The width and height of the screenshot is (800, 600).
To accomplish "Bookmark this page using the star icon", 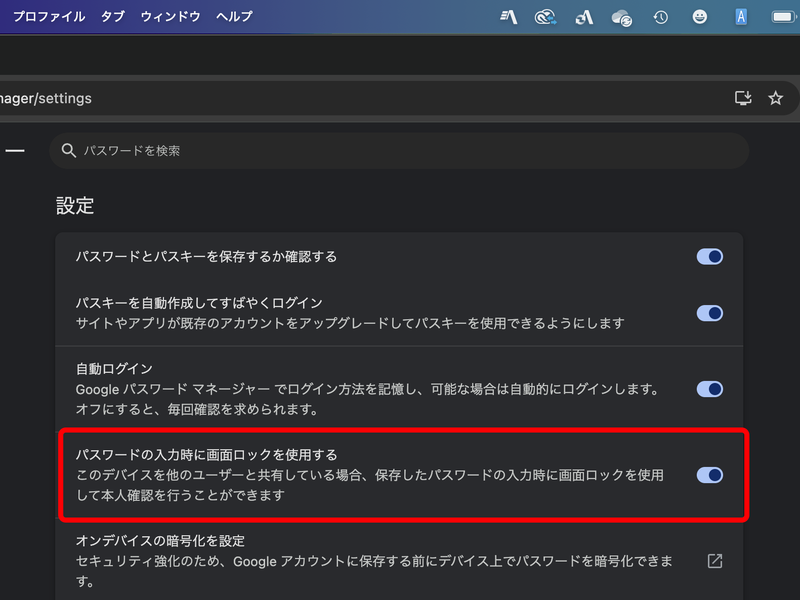I will (x=775, y=98).
